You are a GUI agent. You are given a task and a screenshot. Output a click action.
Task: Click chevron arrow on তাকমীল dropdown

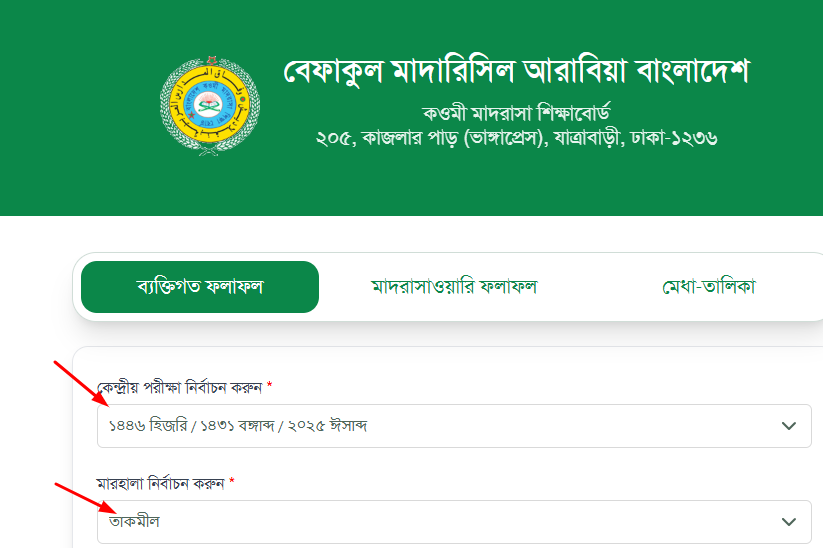789,522
